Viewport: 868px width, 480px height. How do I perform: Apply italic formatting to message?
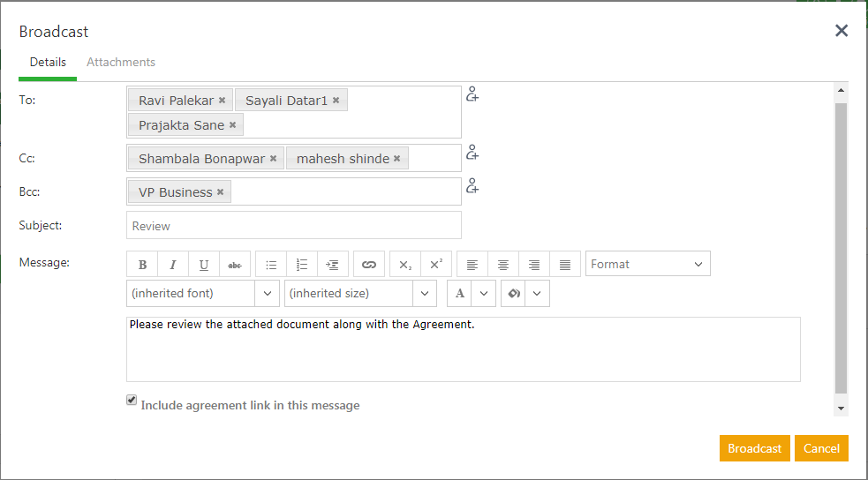[x=173, y=265]
